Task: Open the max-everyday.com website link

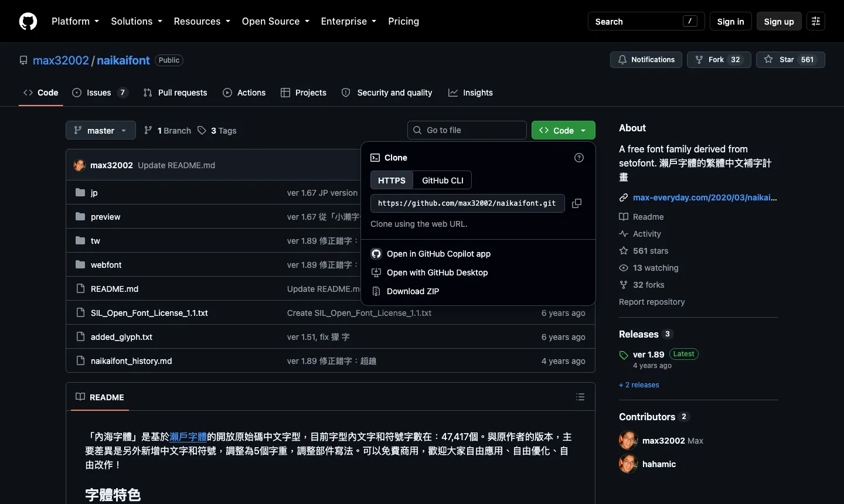Action: pyautogui.click(x=705, y=197)
